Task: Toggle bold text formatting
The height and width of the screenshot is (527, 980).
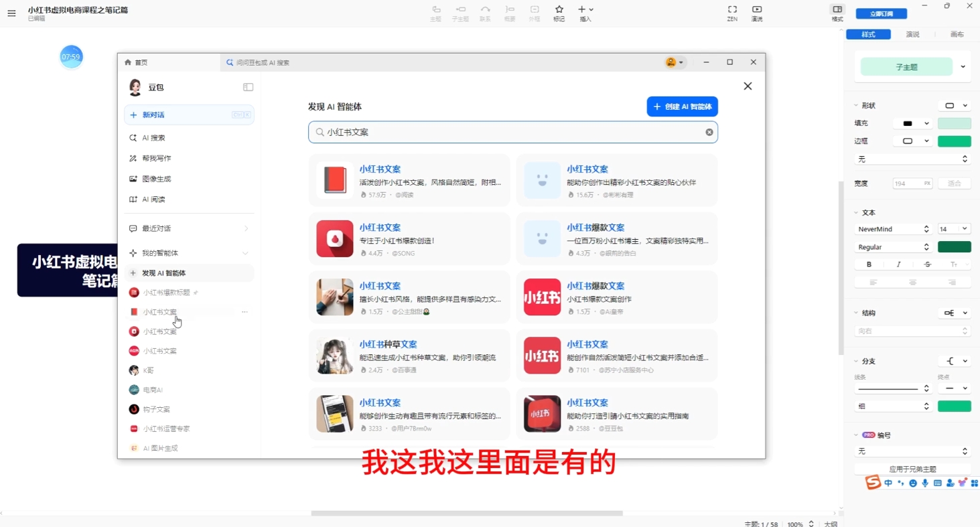Action: coord(869,265)
